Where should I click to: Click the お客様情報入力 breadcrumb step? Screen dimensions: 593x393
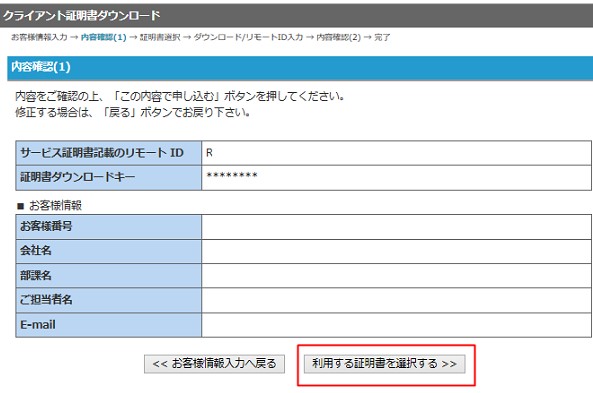(39, 37)
